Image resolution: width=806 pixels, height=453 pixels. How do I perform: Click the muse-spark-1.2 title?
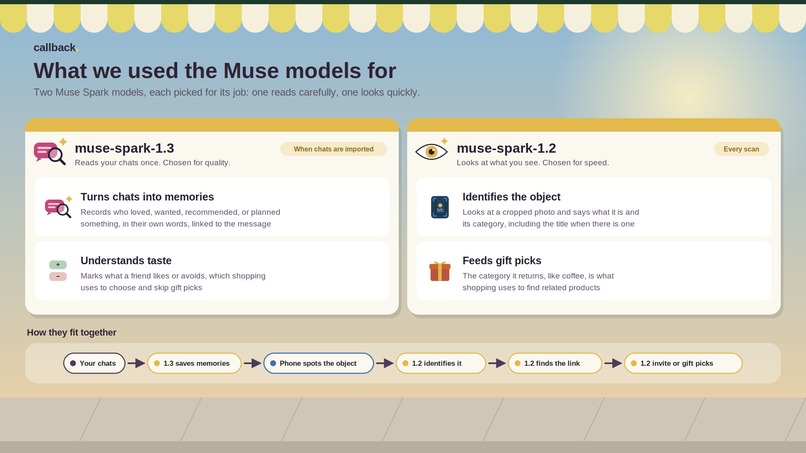click(x=506, y=148)
